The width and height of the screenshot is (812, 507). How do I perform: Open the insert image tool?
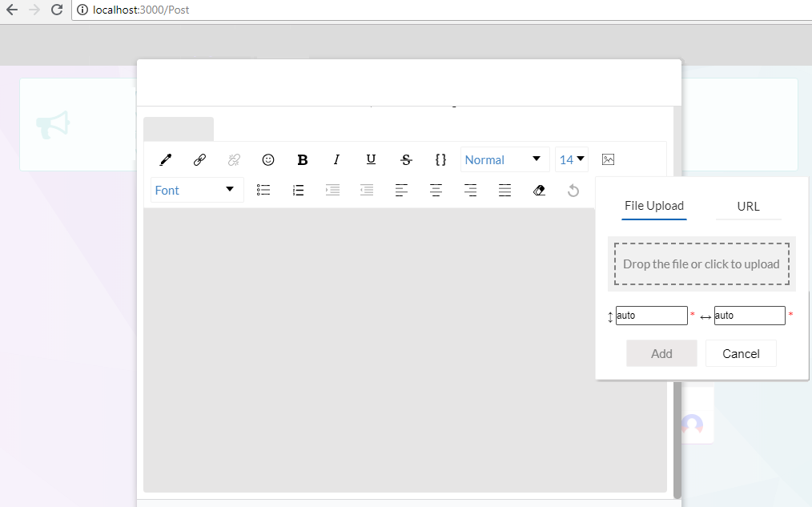tap(608, 159)
